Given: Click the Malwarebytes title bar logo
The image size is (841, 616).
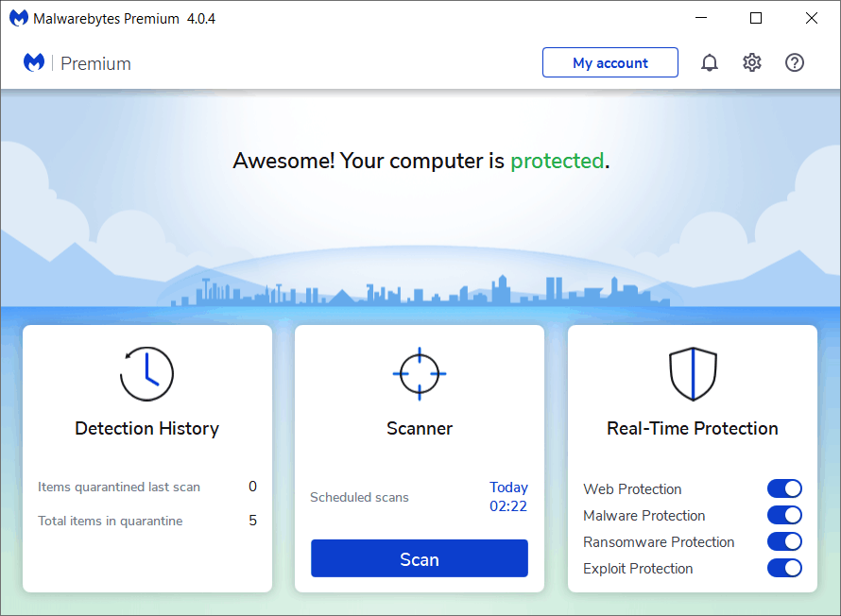Looking at the screenshot, I should pyautogui.click(x=19, y=18).
